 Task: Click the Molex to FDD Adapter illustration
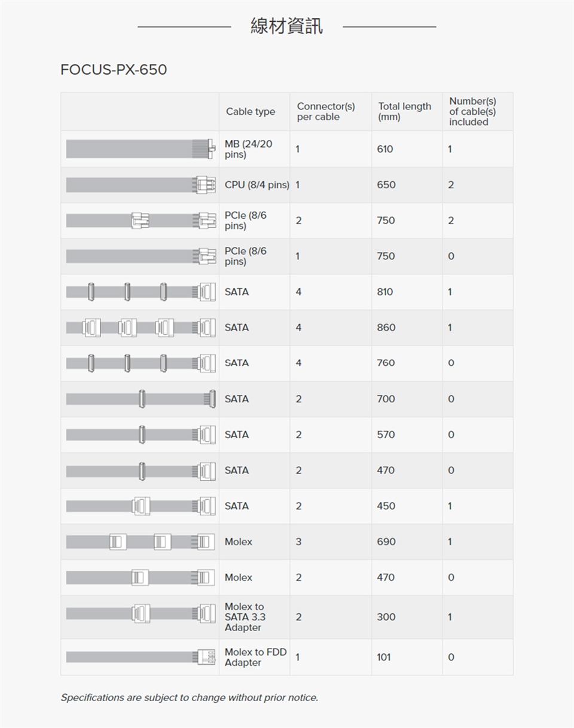click(x=140, y=657)
